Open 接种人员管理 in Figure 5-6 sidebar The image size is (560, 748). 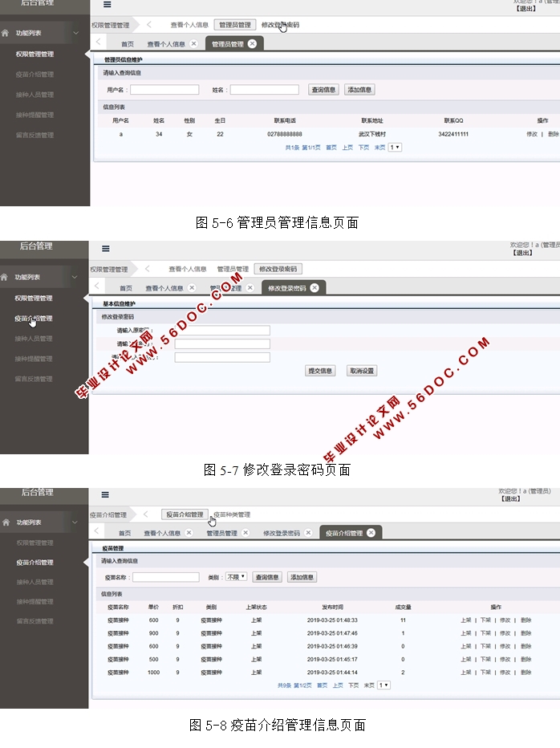click(34, 95)
